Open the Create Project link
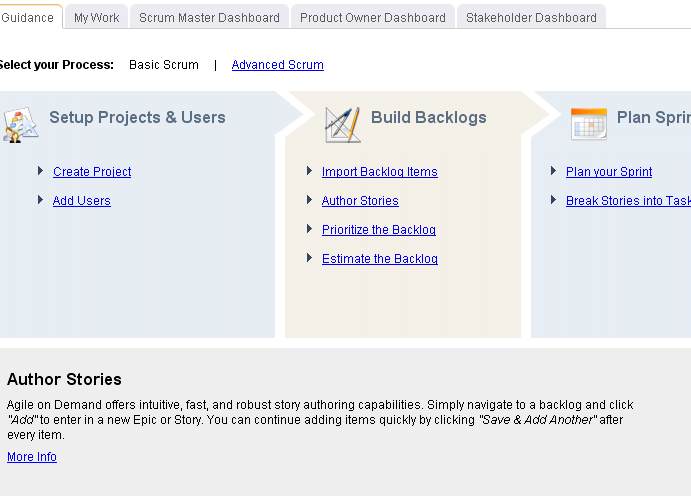 pos(92,172)
